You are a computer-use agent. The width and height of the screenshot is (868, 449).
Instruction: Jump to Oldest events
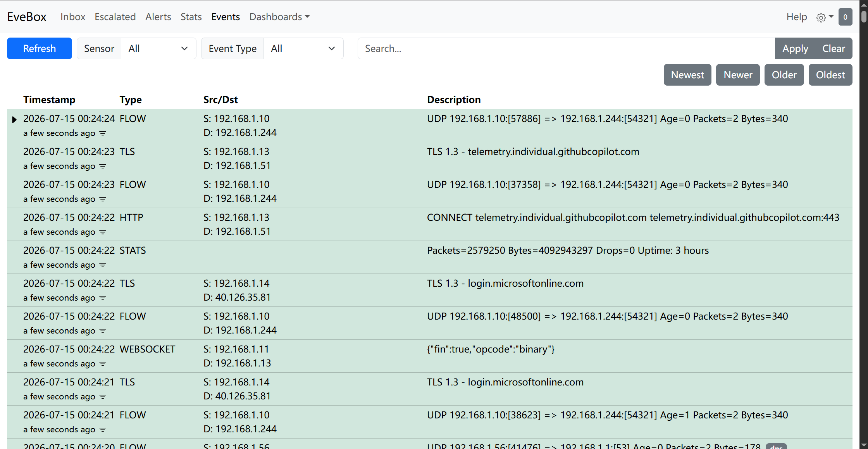pos(830,75)
